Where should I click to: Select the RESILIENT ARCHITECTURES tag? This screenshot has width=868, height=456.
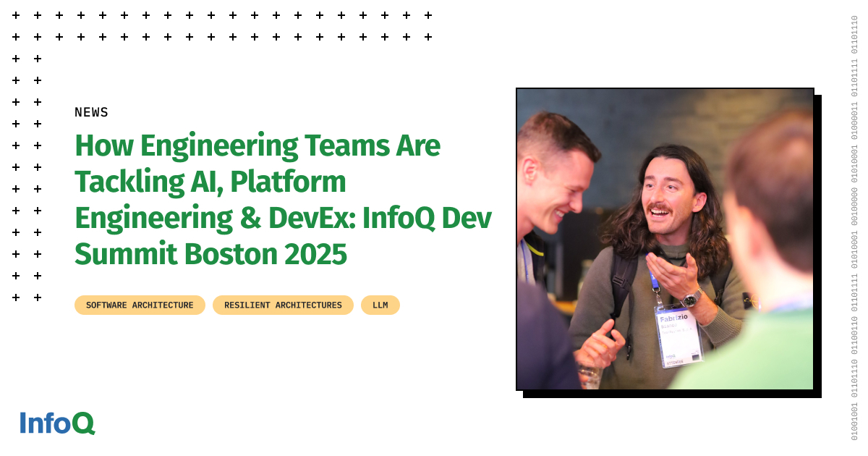coord(283,305)
